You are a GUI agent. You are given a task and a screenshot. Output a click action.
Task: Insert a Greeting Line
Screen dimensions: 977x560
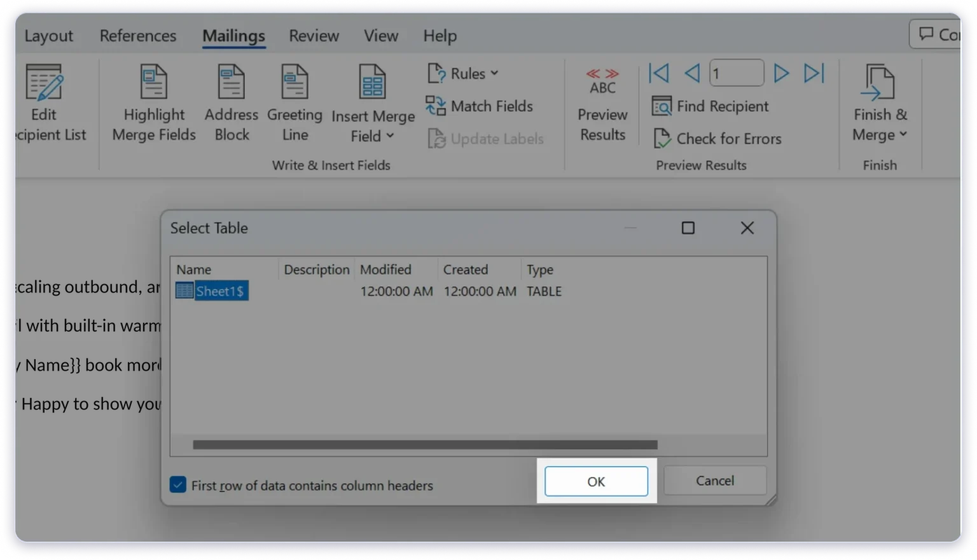294,103
